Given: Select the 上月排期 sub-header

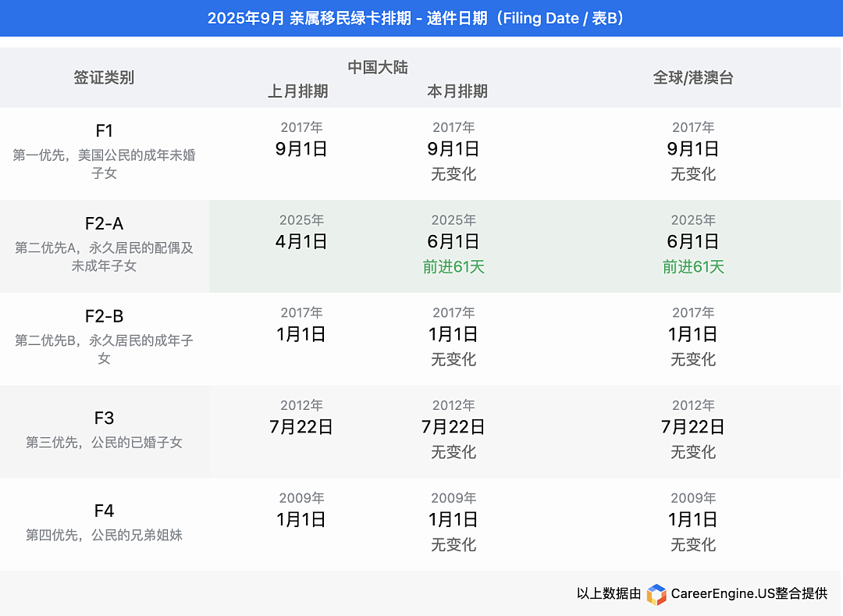Looking at the screenshot, I should pos(298,91).
